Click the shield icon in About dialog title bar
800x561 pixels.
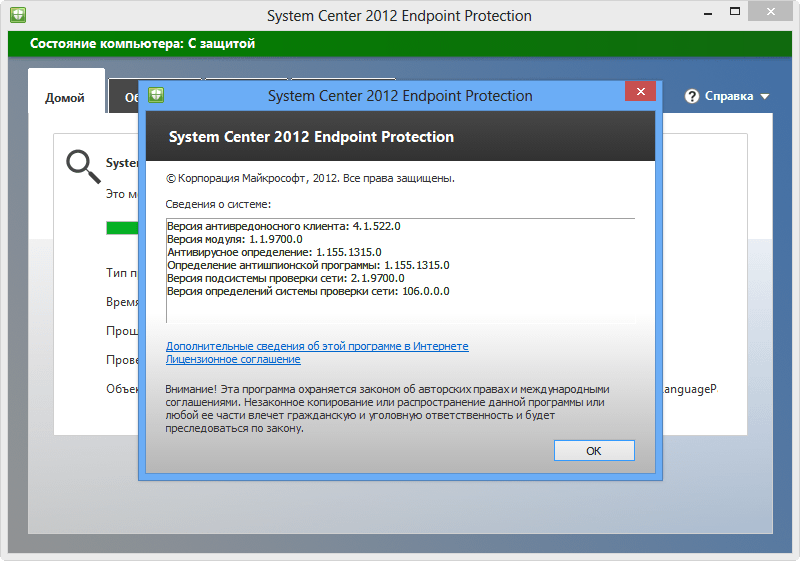[156, 95]
